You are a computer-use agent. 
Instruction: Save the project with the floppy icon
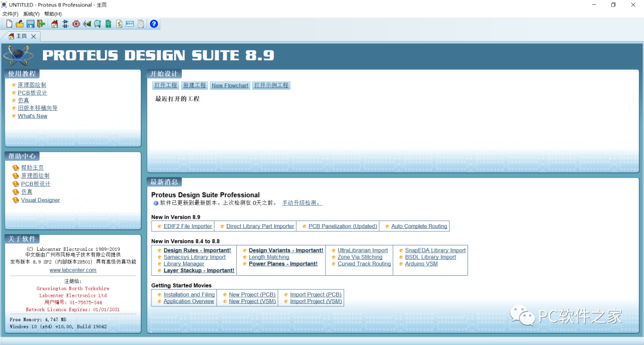pyautogui.click(x=30, y=24)
